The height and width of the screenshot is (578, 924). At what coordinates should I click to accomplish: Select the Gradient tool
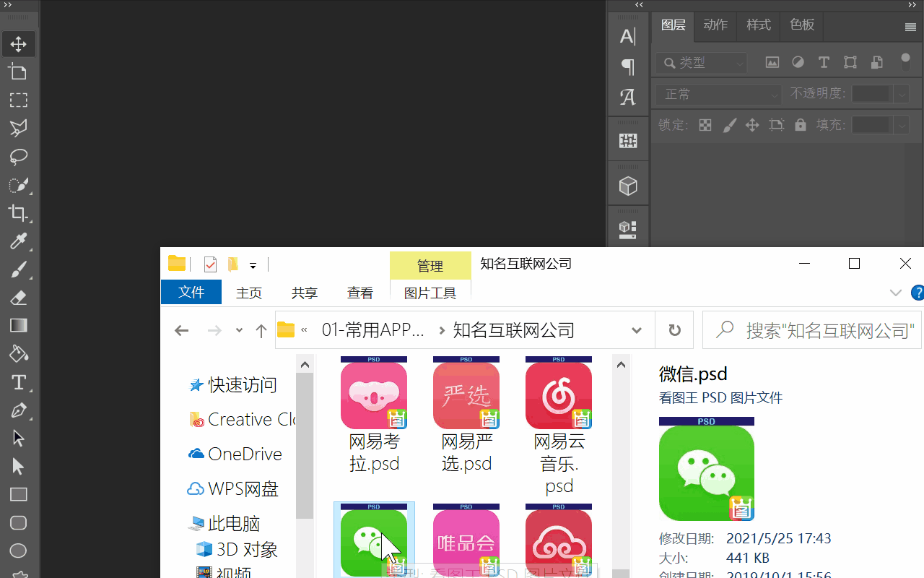click(18, 326)
